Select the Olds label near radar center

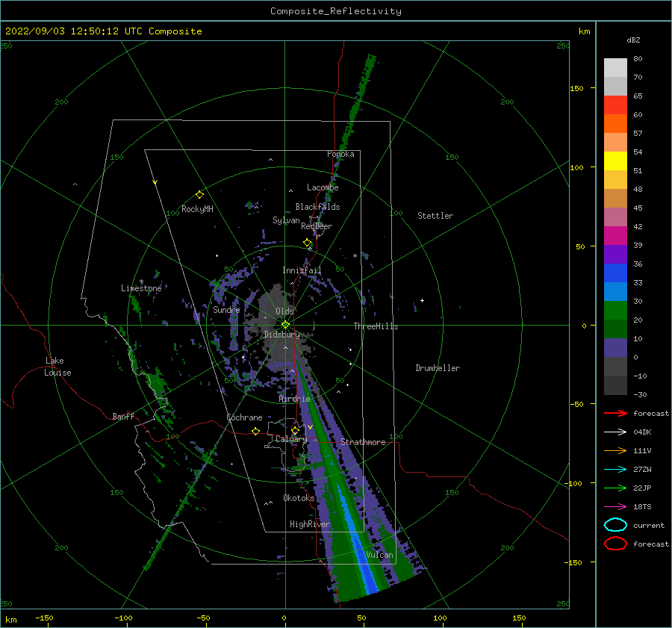point(284,311)
